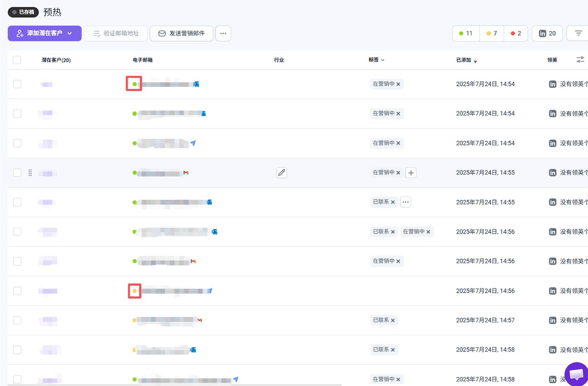Viewport: 588px width, 386px height.
Task: Click the 已添加 sort arrows
Action: [x=476, y=61]
